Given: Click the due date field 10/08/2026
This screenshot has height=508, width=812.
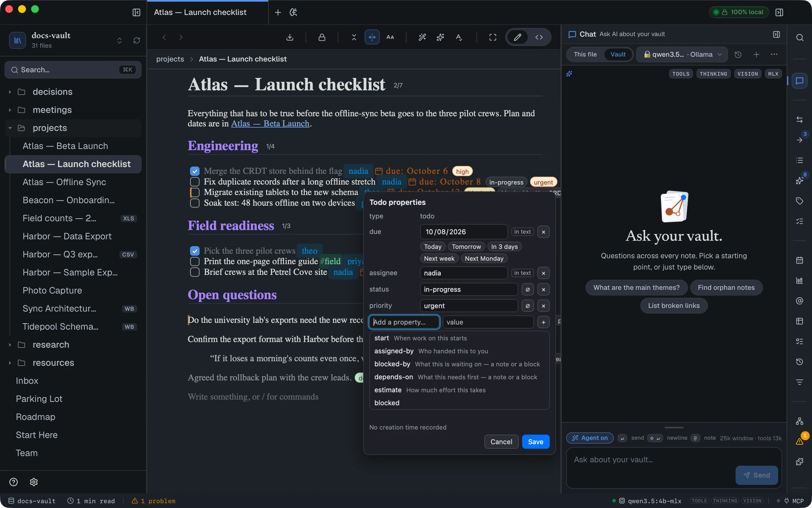Looking at the screenshot, I should [x=464, y=232].
